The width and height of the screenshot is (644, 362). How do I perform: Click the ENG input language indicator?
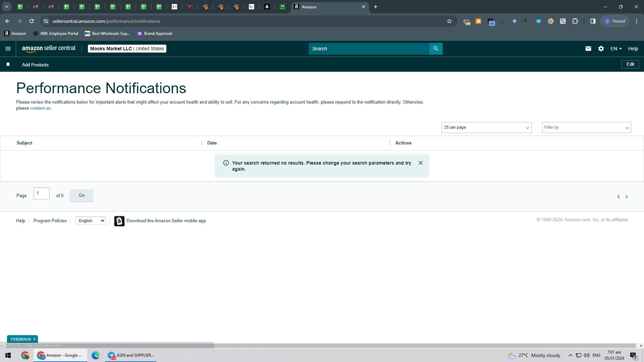[x=596, y=355]
